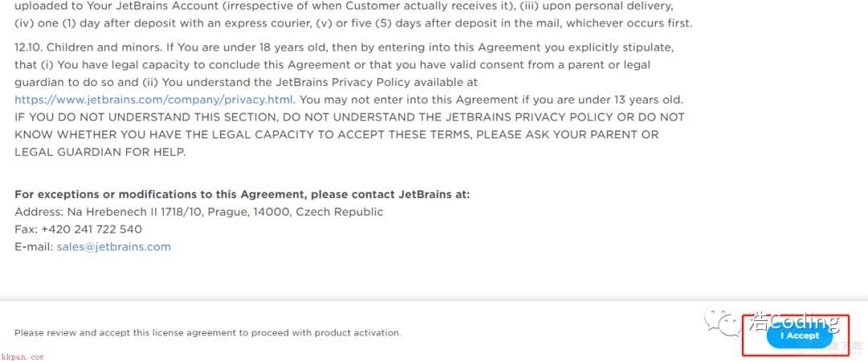Click the 浩Coding watermark text
Image resolution: width=868 pixels, height=362 pixels.
point(793,321)
